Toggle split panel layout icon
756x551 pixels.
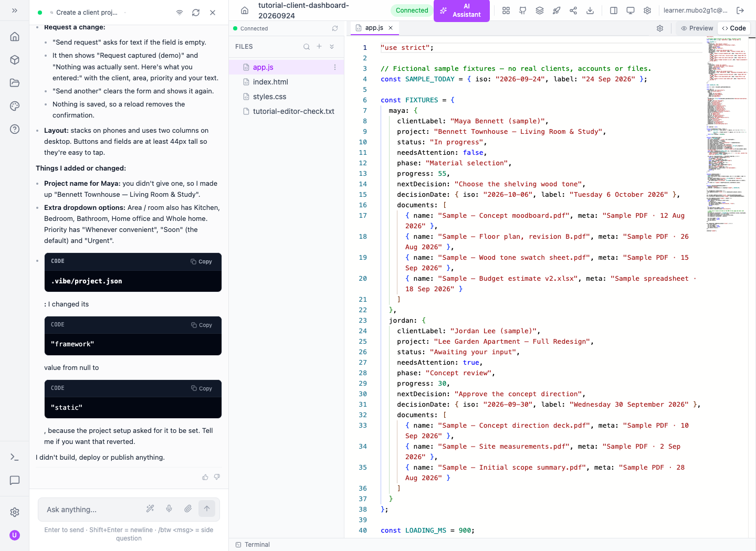[x=614, y=10]
